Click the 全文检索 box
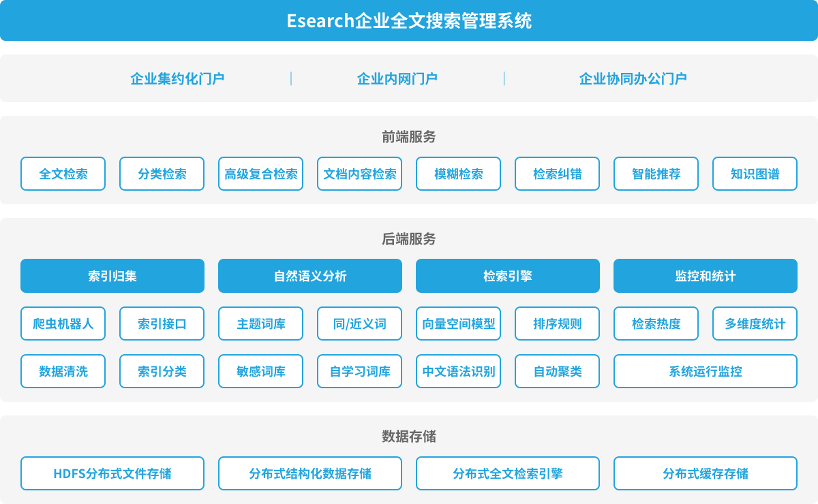The width and height of the screenshot is (818, 504). (63, 174)
